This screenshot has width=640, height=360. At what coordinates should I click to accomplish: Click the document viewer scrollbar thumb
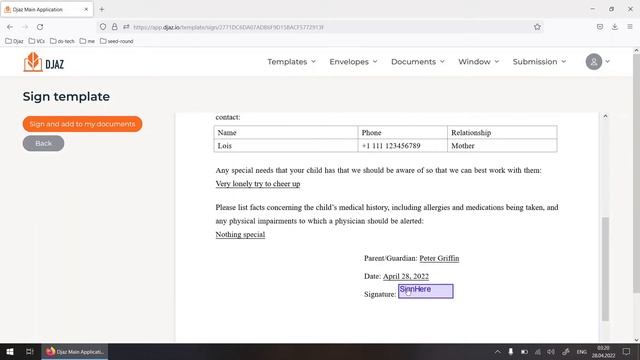(605, 269)
